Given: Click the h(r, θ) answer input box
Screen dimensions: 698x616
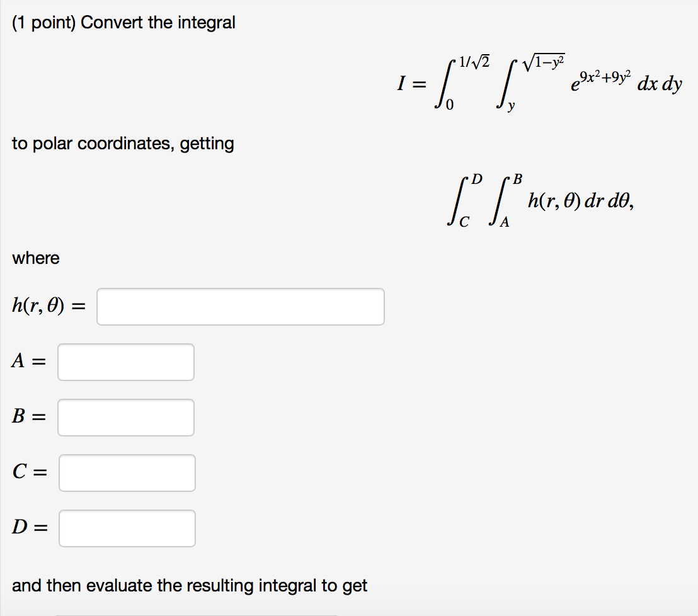Looking at the screenshot, I should (x=241, y=307).
